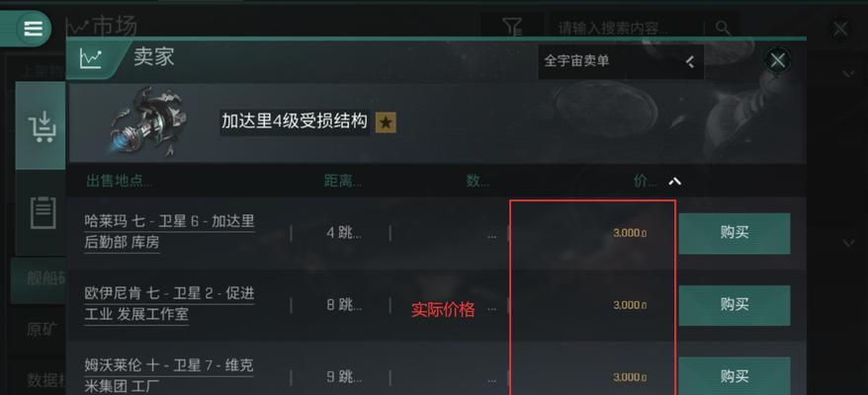Toggle price sort arrow next to 价

tap(674, 182)
